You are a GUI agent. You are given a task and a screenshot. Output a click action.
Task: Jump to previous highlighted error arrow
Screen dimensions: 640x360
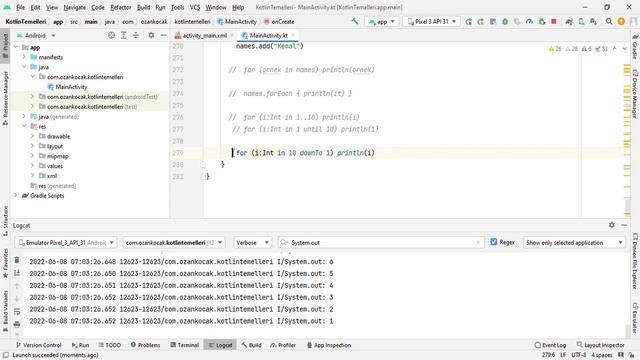(x=615, y=49)
